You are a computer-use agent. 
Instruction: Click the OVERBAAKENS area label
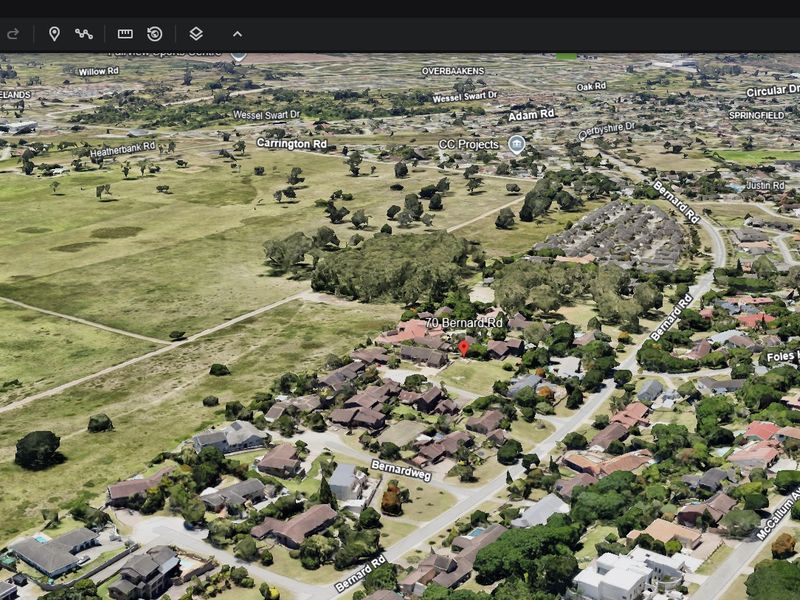point(452,71)
